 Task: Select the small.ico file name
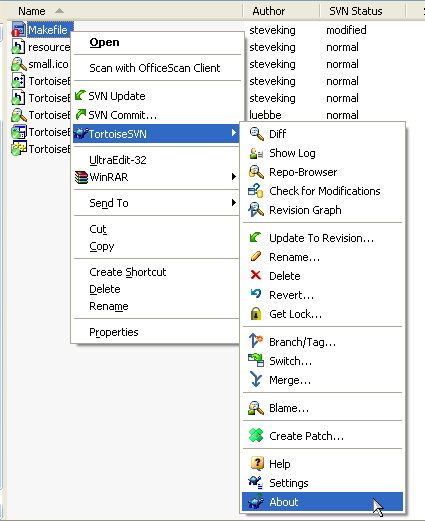pos(48,64)
